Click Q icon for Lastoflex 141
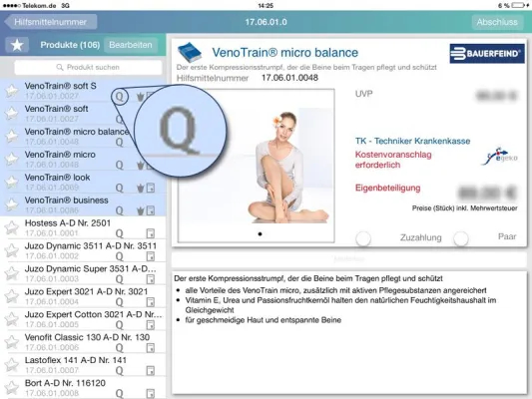The height and width of the screenshot is (399, 532). coord(120,370)
